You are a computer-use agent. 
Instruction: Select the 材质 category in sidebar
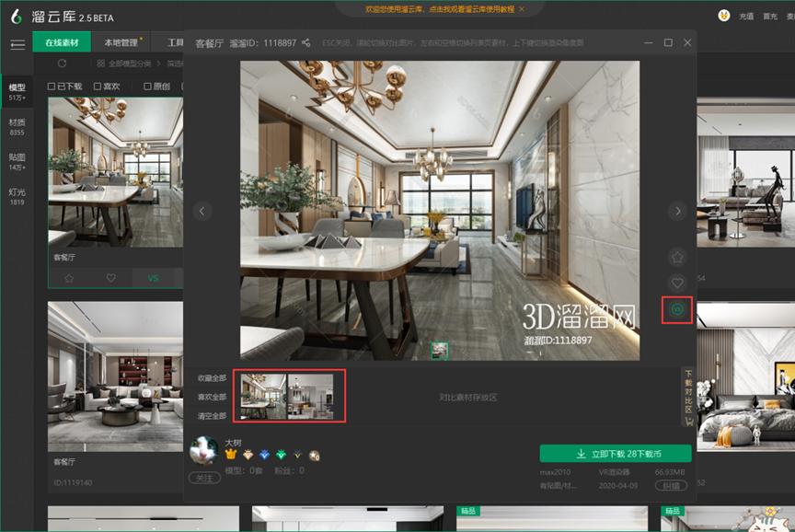tap(17, 126)
